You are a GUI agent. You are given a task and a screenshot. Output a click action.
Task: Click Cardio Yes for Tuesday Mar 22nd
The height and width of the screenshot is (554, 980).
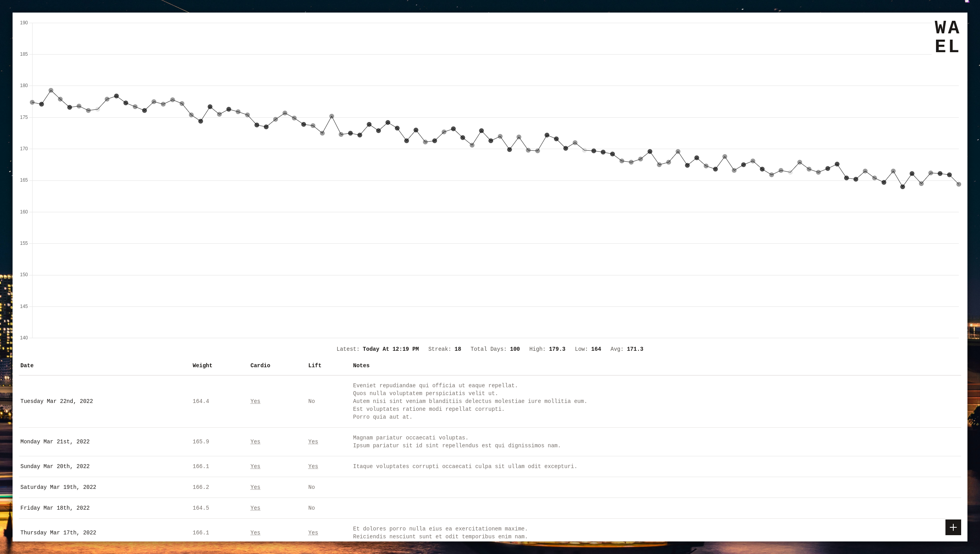pos(255,401)
